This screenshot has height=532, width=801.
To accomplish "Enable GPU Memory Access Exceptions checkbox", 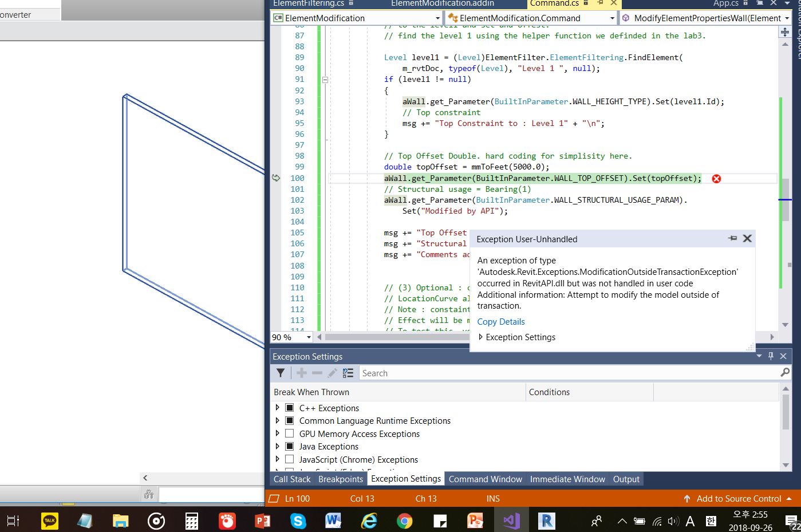I will 290,434.
